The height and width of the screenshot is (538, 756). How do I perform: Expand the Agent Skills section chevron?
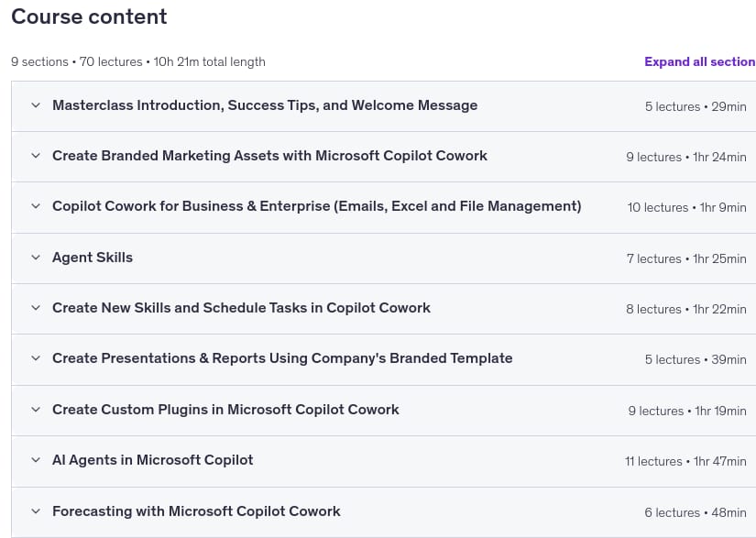[x=36, y=258]
